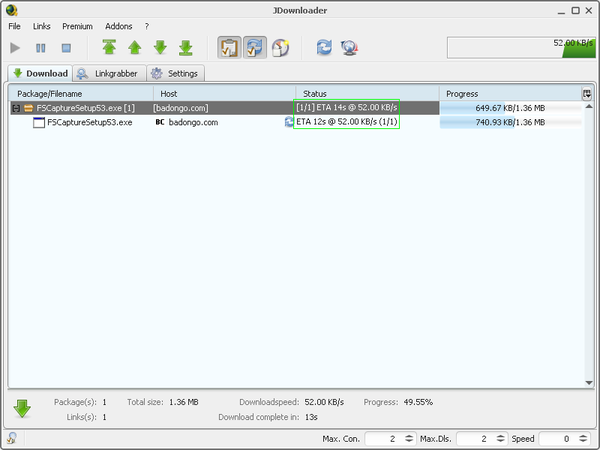The height and width of the screenshot is (450, 600).
Task: Adjust the Max. Con. spinner arrows
Action: coord(409,439)
